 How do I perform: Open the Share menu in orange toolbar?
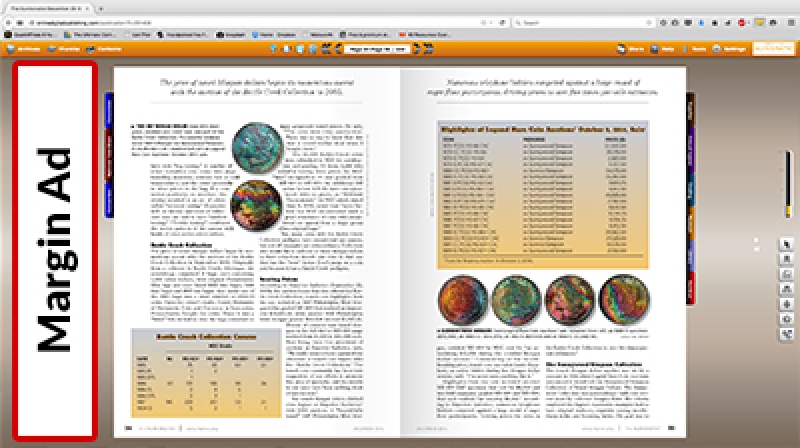point(631,49)
